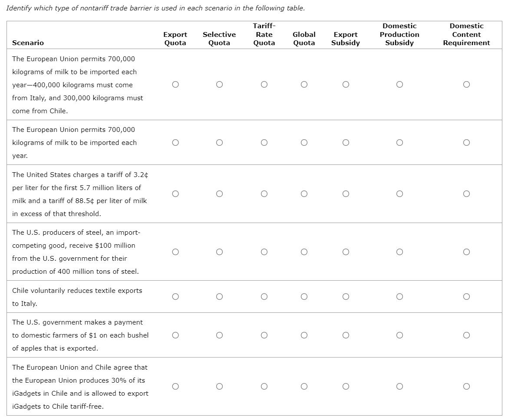Pick Global Quota for the U.S. milk tariff scenario

pos(304,194)
